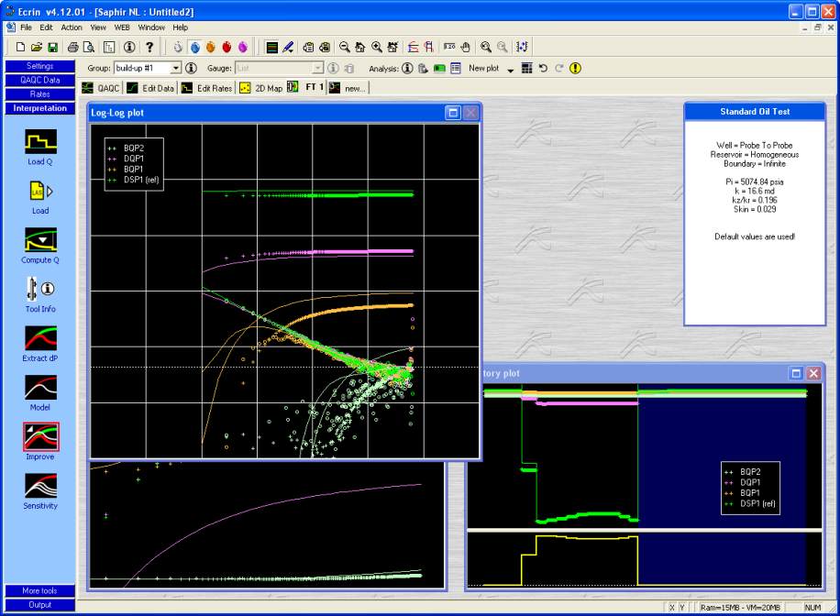Maximize the Log-Log plot window
This screenshot has width=840, height=616.
pos(452,113)
